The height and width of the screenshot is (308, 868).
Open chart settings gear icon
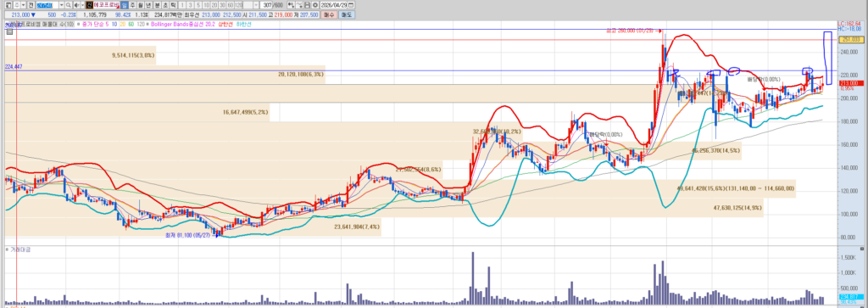(x=314, y=5)
